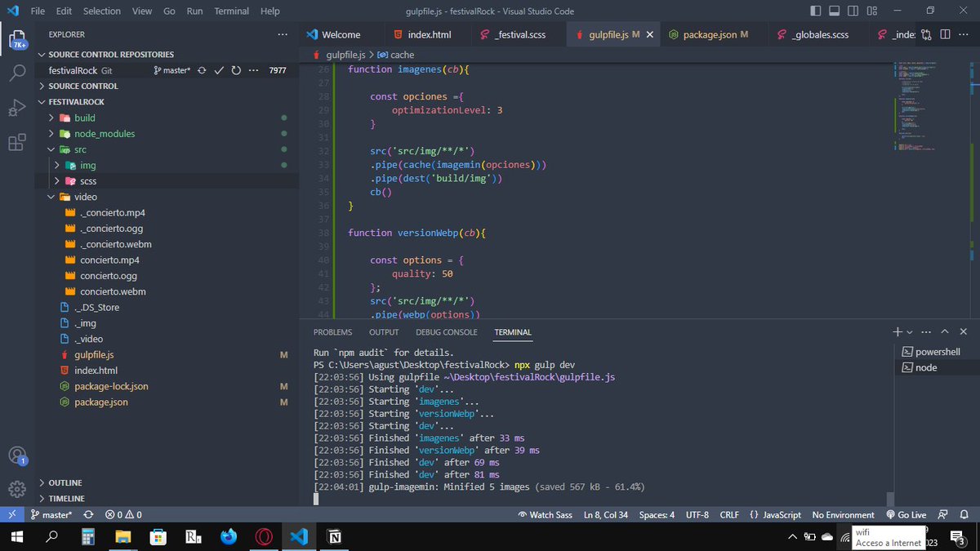The image size is (980, 551).
Task: Click the cache breadcrumb symbol
Action: coord(396,55)
